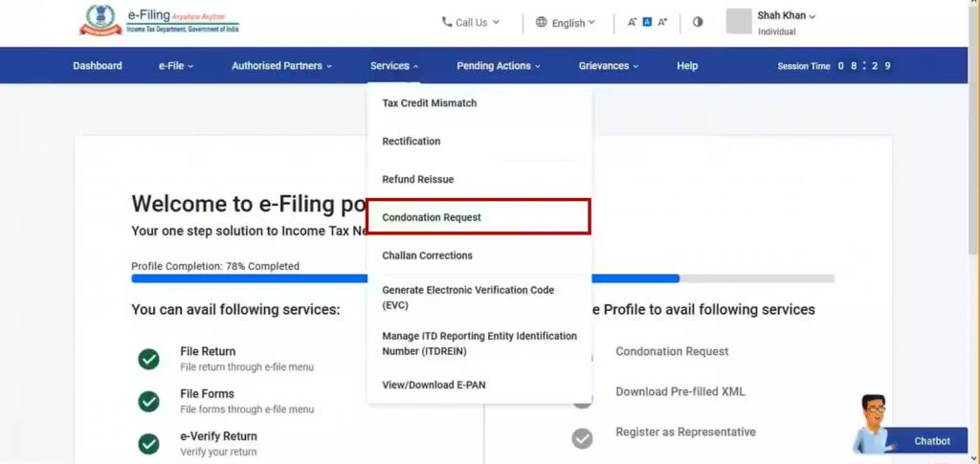Expand the Pending Actions menu
The image size is (980, 464).
(498, 66)
